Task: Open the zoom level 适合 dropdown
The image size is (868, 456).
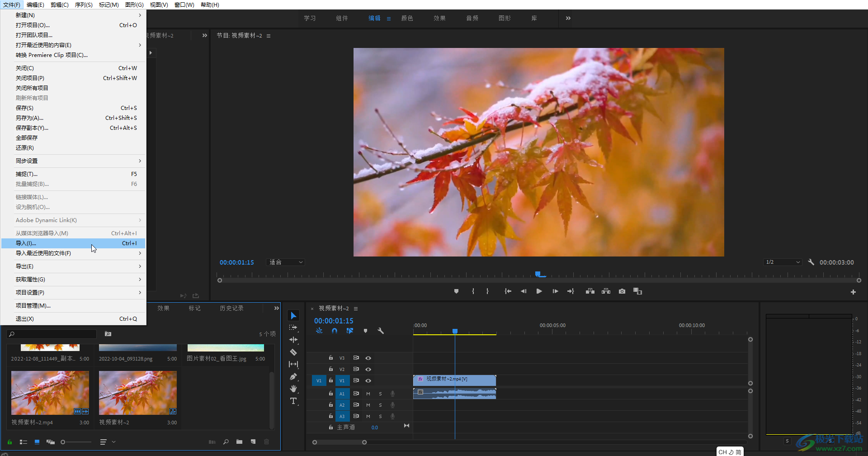Action: tap(286, 262)
